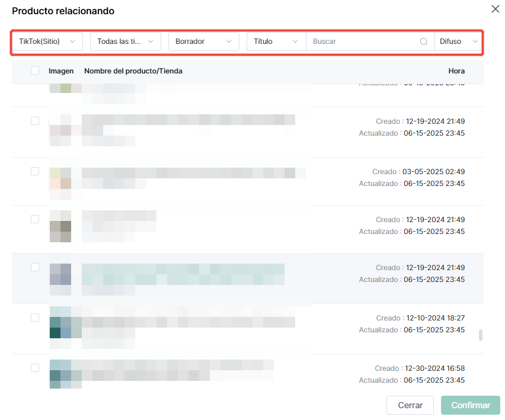Click the 'Producto relacionando' dialog title
The width and height of the screenshot is (505, 420).
[x=63, y=11]
